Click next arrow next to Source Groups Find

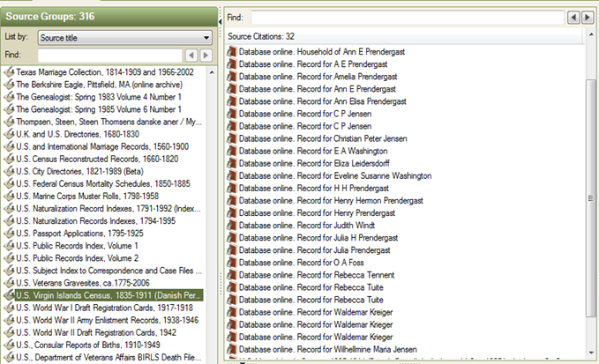(x=206, y=56)
